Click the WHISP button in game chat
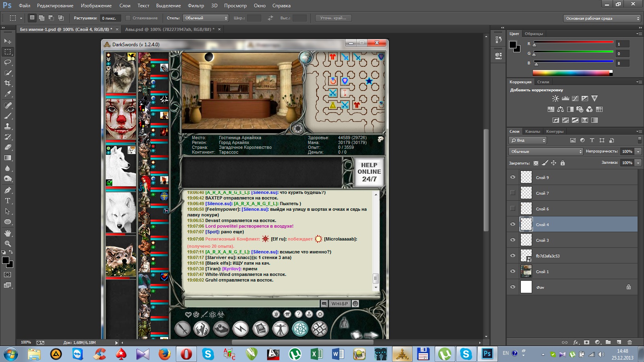Image resolution: width=644 pixels, height=362 pixels. (339, 304)
